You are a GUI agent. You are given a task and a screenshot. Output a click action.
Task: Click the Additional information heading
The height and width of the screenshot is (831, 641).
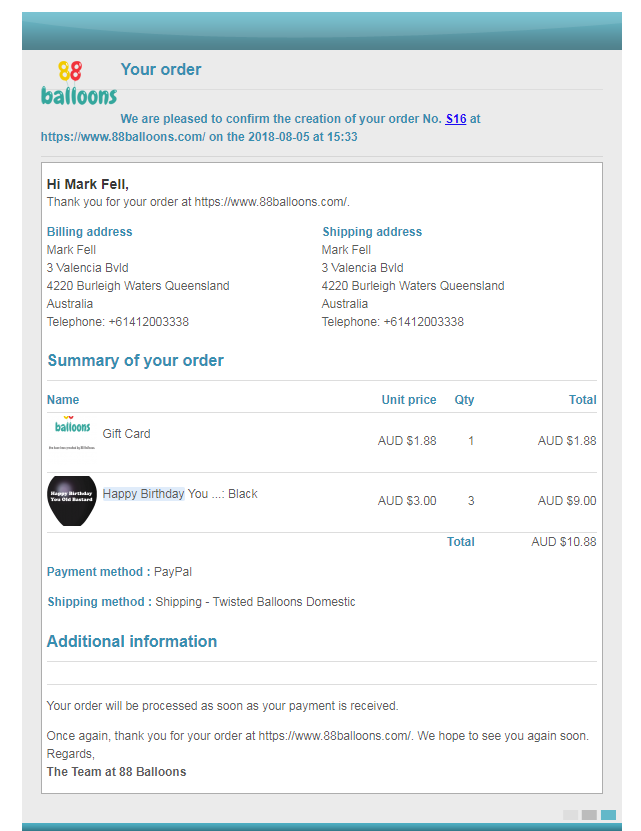pyautogui.click(x=132, y=642)
